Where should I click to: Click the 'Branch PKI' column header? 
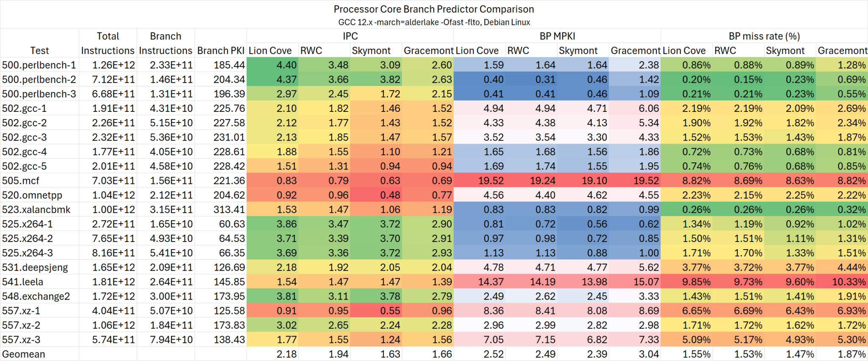(x=221, y=50)
